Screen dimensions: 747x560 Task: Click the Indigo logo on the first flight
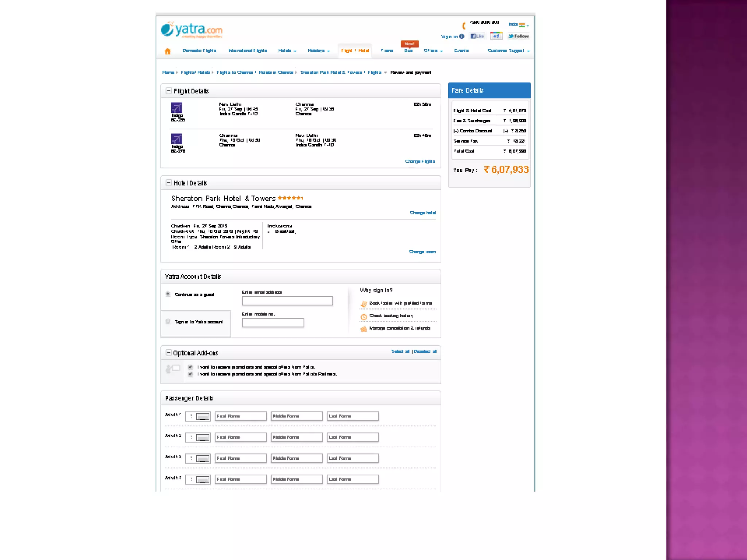pyautogui.click(x=177, y=108)
